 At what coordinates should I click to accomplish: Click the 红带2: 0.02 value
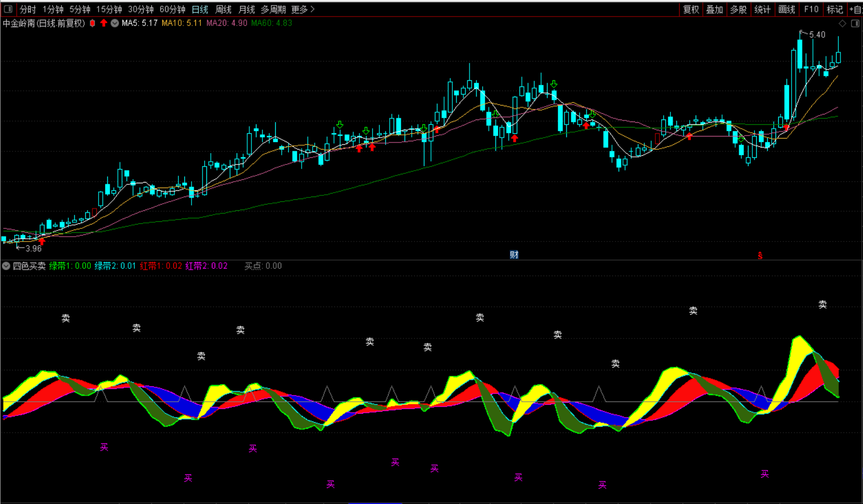[206, 266]
